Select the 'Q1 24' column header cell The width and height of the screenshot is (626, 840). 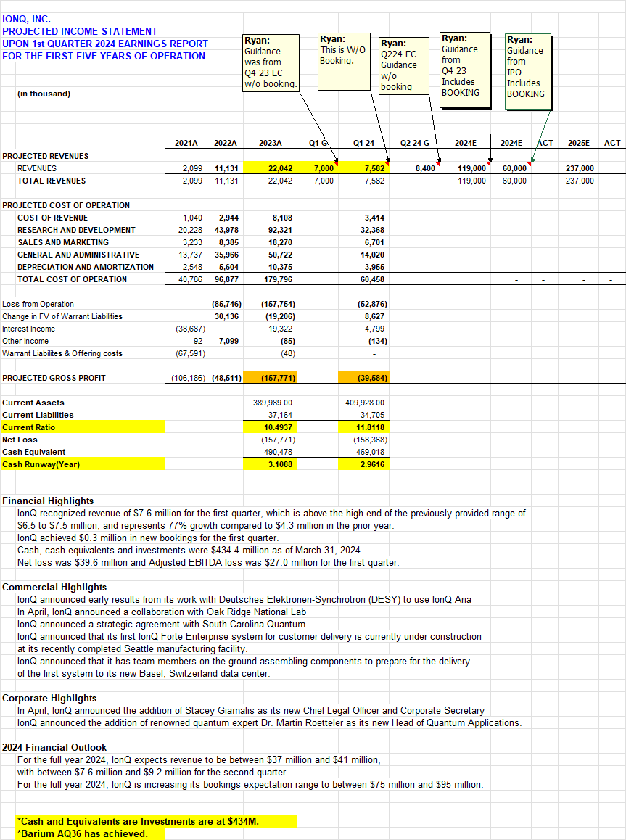coord(363,143)
